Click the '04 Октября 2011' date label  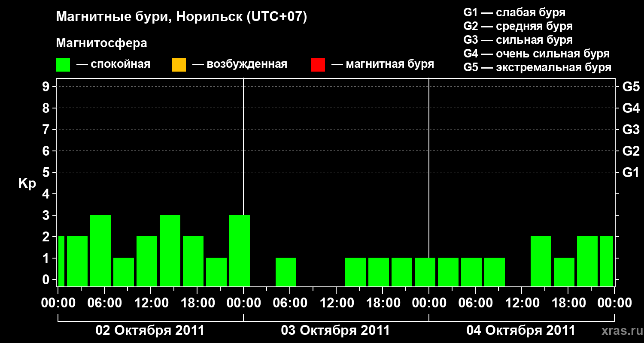click(521, 331)
